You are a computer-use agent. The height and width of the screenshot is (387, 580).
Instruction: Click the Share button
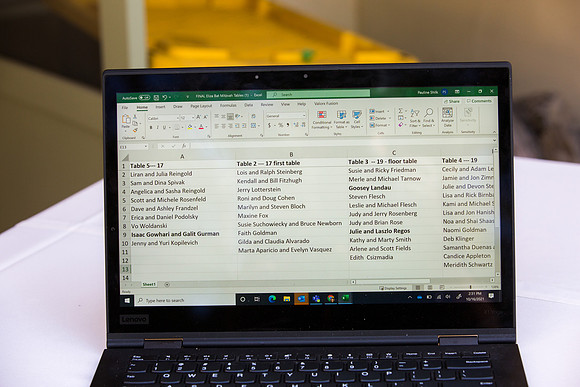[x=452, y=101]
